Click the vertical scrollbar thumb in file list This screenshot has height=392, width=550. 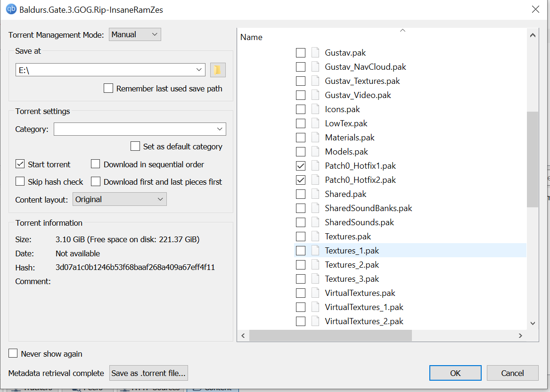[533, 159]
